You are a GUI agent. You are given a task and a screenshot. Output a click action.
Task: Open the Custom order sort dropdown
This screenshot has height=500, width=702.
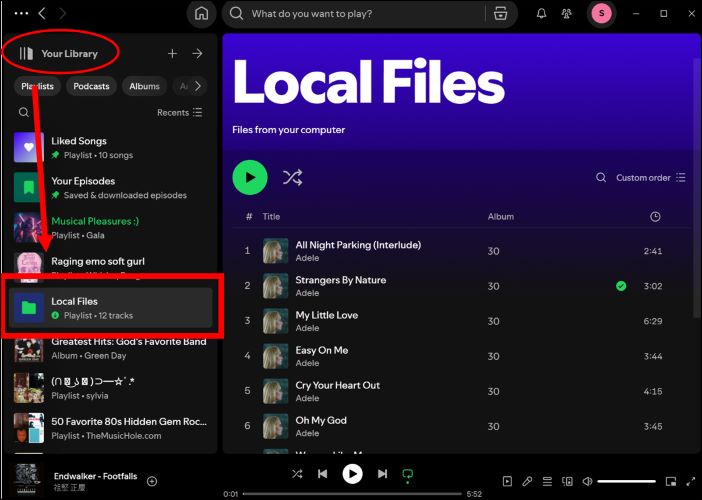[650, 178]
